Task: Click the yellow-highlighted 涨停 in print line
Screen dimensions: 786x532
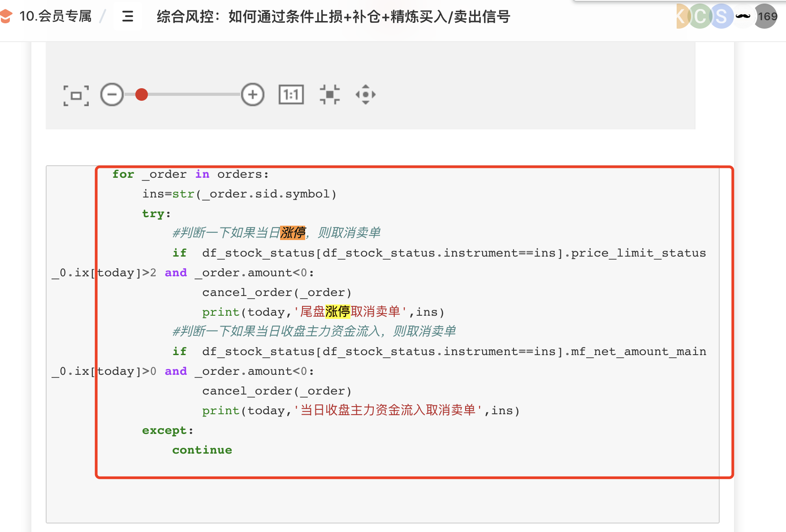Action: (x=337, y=312)
